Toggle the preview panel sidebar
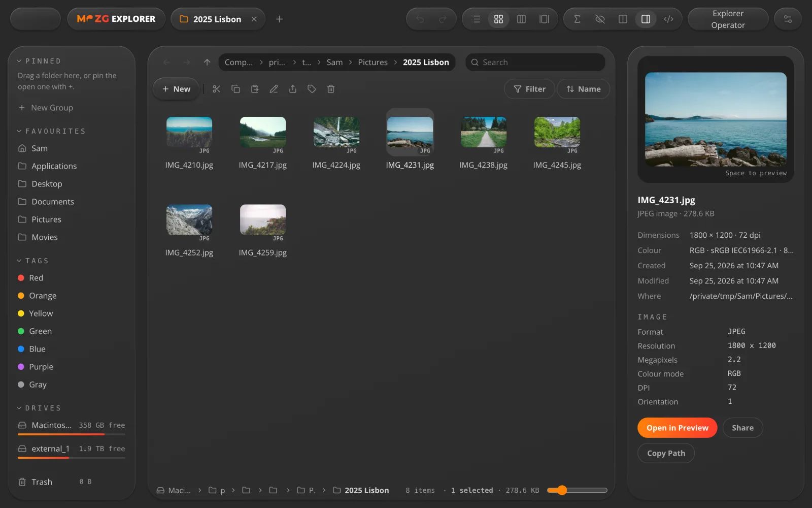The height and width of the screenshot is (508, 812). pos(646,19)
